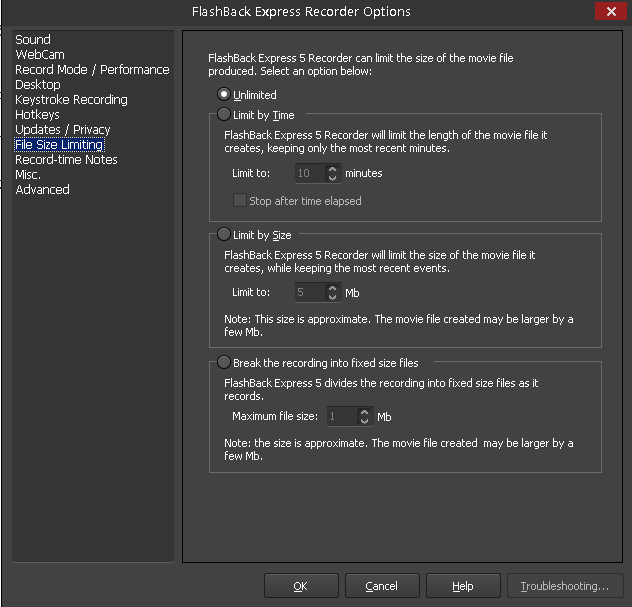Screen dimensions: 632x607
Task: Switch to Advanced settings page
Action: tap(42, 189)
